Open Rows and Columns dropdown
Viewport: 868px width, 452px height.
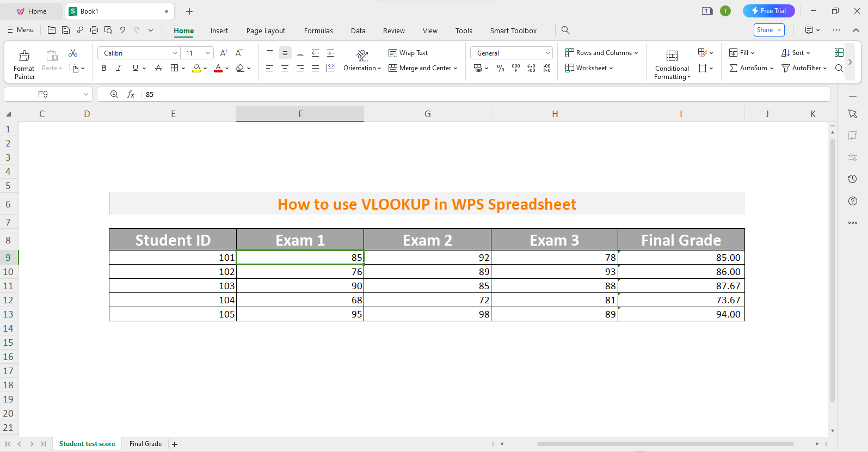click(601, 53)
